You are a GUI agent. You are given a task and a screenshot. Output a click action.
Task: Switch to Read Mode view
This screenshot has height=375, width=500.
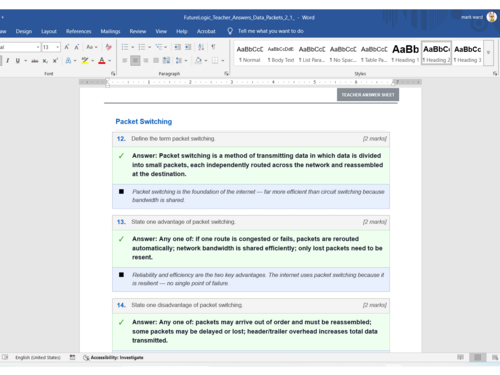coord(460,358)
